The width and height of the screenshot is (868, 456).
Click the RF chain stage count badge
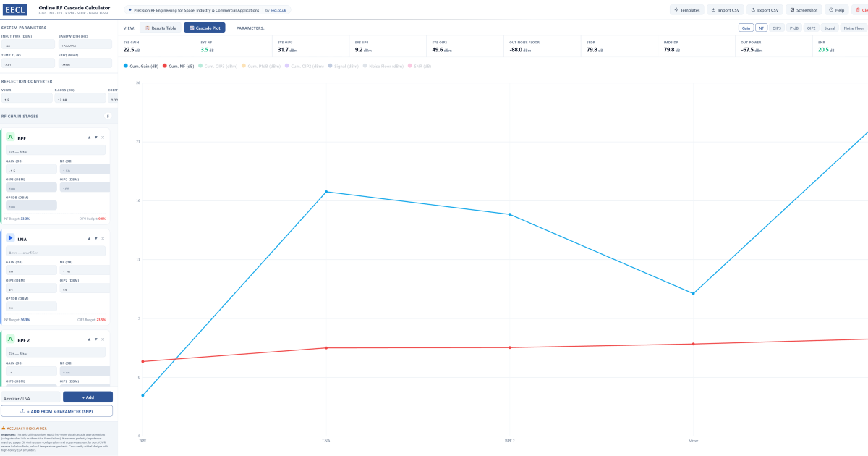(x=108, y=116)
